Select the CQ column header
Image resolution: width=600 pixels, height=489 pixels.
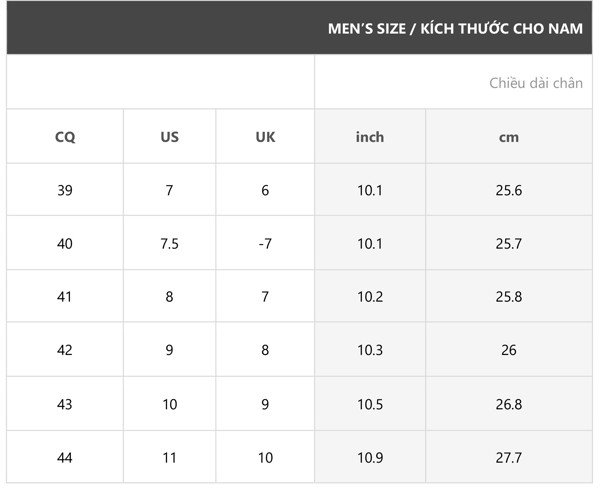(65, 137)
